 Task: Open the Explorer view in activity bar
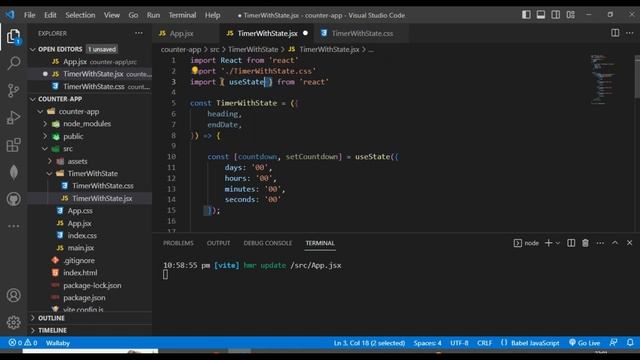[13, 36]
